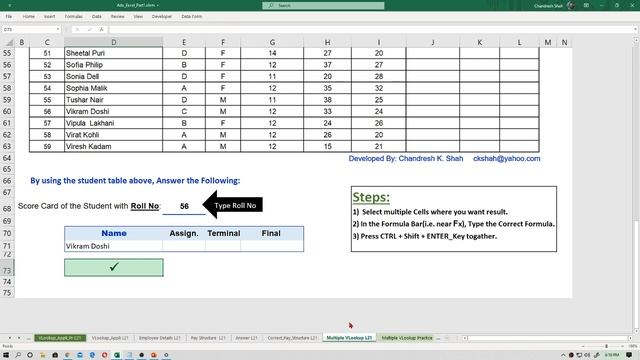Image resolution: width=640 pixels, height=360 pixels.
Task: Open the Data ribbon tab
Action: click(97, 17)
